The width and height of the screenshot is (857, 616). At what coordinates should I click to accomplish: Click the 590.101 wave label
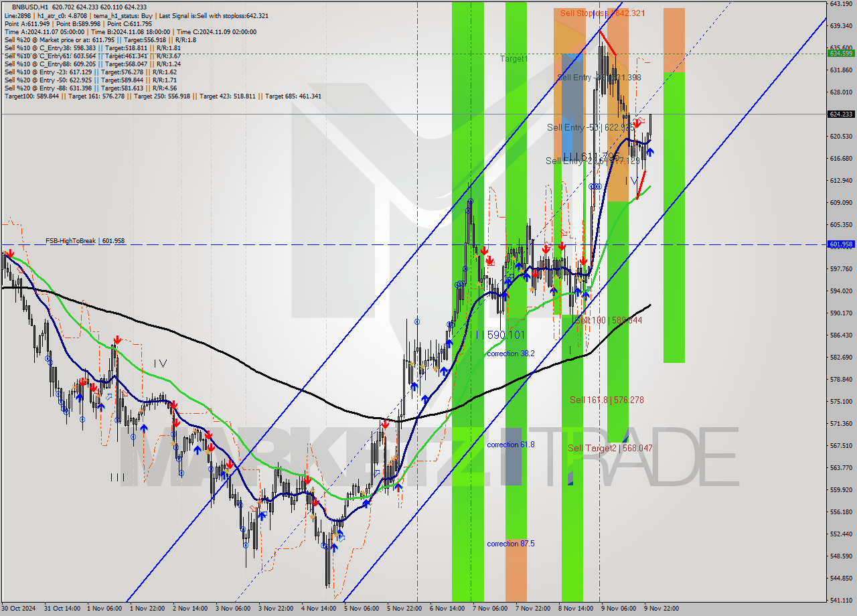click(x=500, y=334)
